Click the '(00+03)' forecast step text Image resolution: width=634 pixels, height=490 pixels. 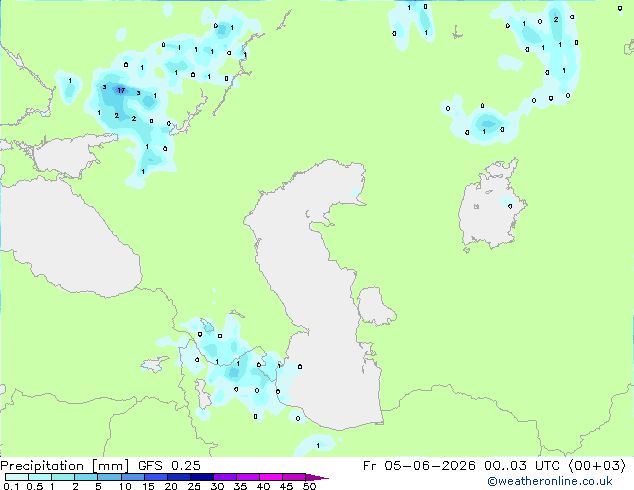597,466
